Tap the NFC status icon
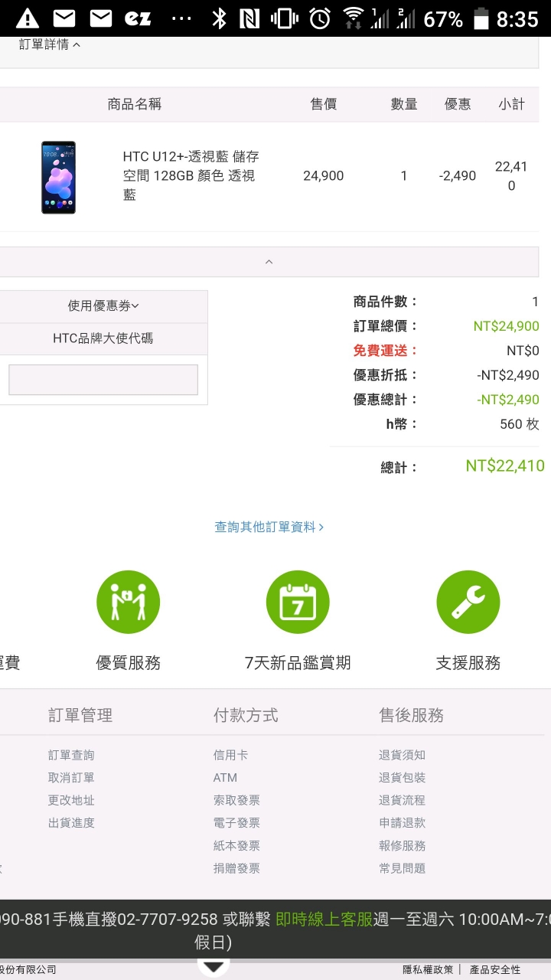Image resolution: width=551 pixels, height=980 pixels. (x=249, y=18)
